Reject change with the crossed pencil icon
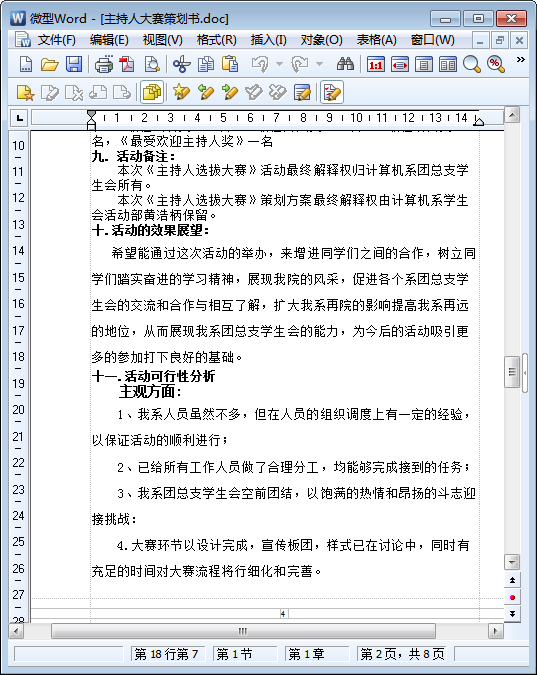Image resolution: width=537 pixels, height=675 pixels. click(278, 92)
